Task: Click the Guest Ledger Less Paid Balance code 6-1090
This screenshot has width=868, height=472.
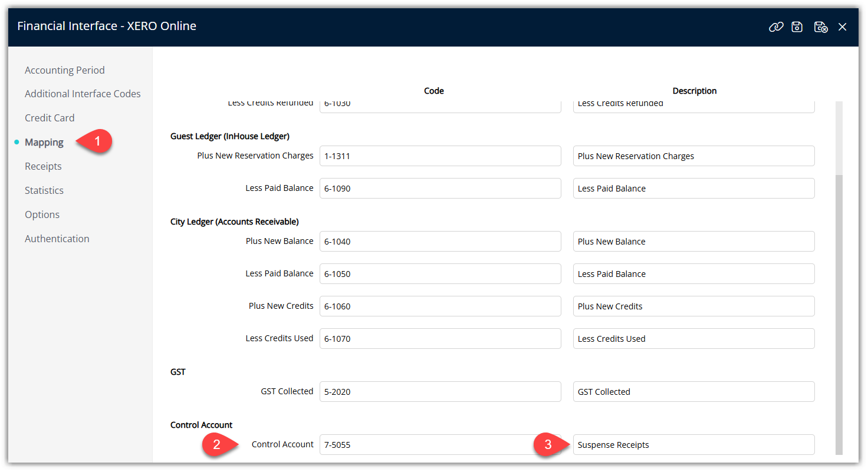Action: 440,189
